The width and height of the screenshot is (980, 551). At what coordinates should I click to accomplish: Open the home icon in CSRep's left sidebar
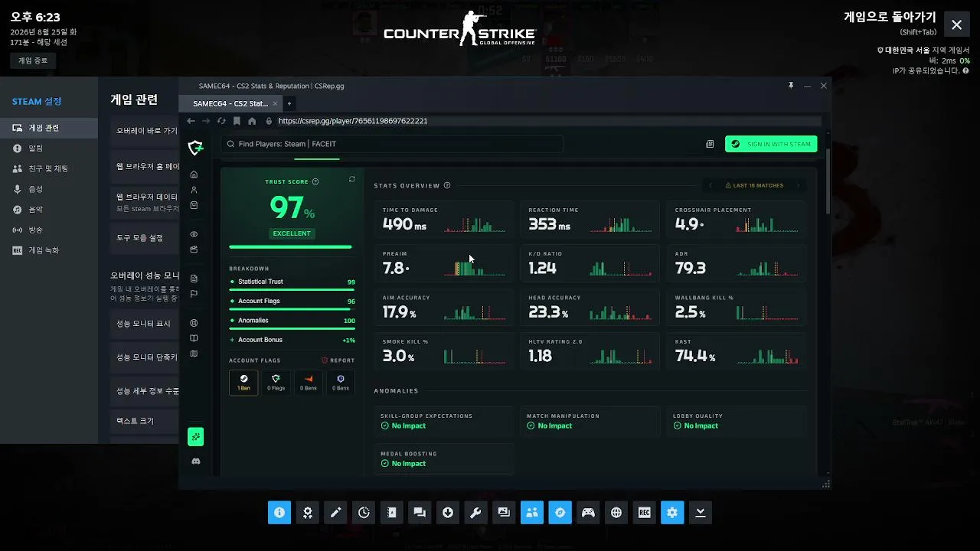coord(194,174)
